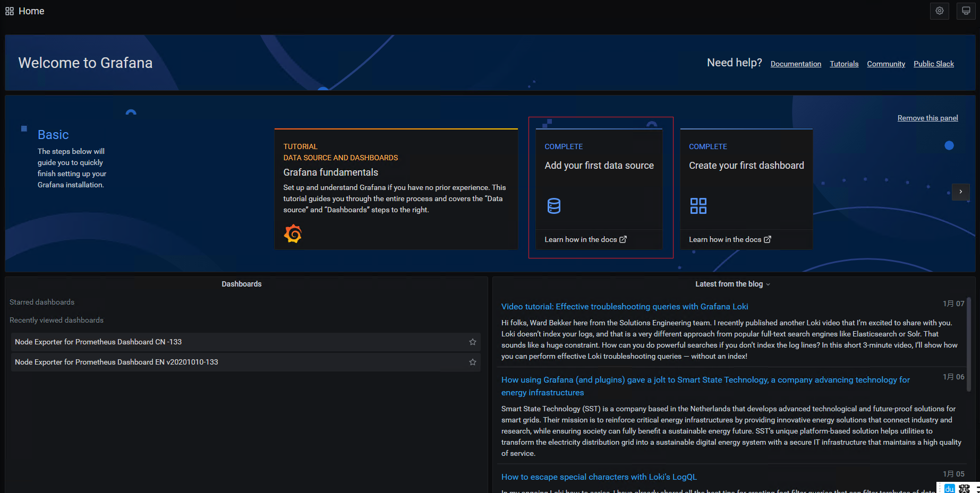Click the Baidu input method icon in the tray

[949, 488]
